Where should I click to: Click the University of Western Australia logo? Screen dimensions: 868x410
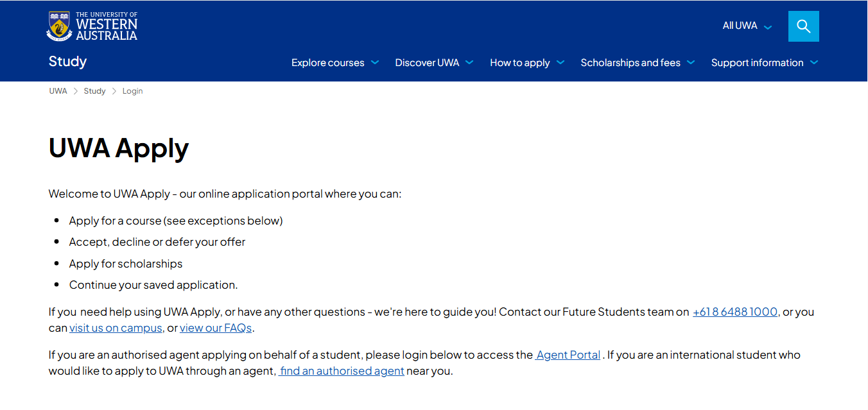pyautogui.click(x=92, y=26)
